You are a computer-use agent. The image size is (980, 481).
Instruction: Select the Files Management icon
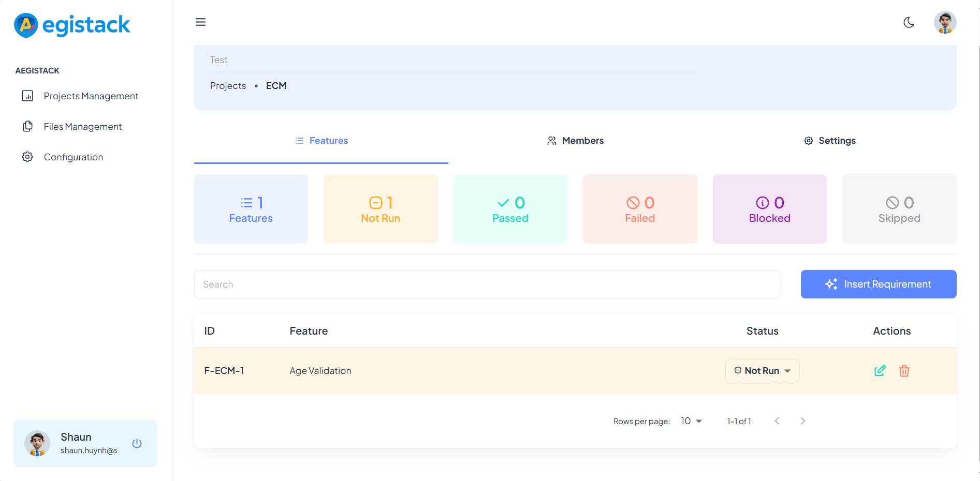click(x=27, y=126)
